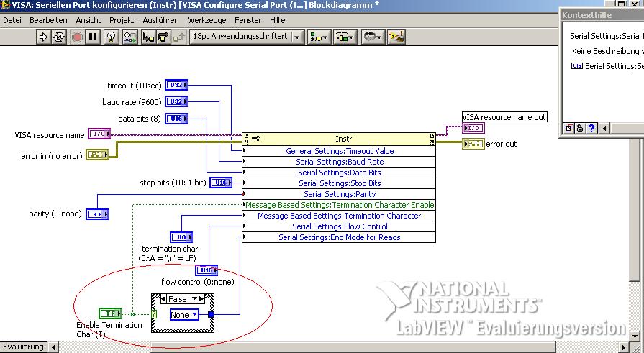Click the Kontexthilfe scroll left arrow
The width and height of the screenshot is (644, 353).
[604, 128]
